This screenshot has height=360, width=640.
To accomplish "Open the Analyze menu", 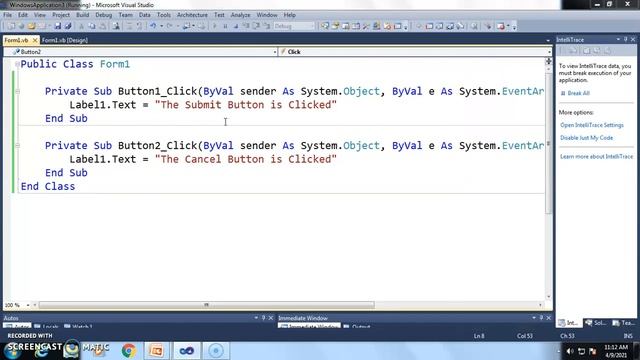I will tap(240, 15).
